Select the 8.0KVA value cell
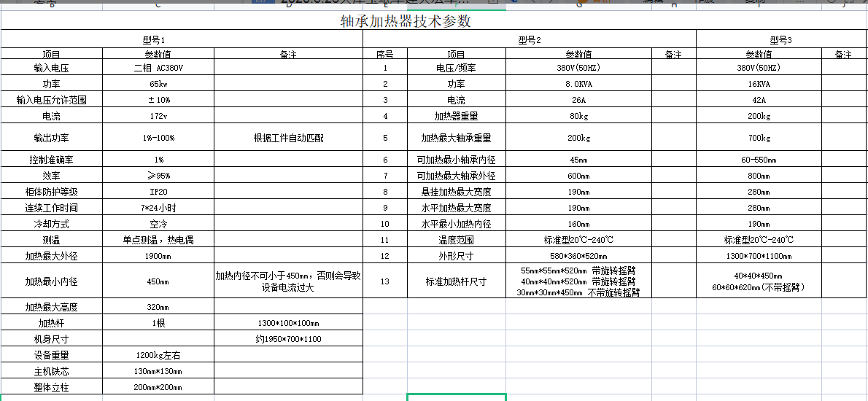This screenshot has width=868, height=401. click(x=578, y=84)
